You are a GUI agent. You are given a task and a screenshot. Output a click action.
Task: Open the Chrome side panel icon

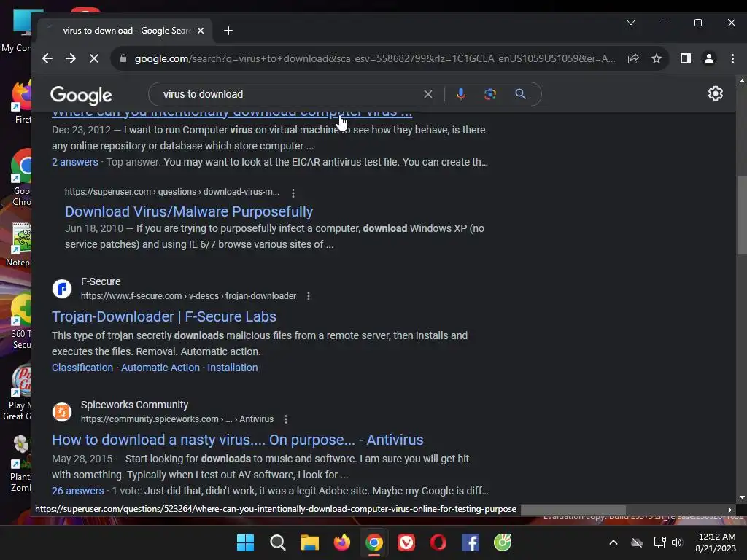[x=686, y=58]
